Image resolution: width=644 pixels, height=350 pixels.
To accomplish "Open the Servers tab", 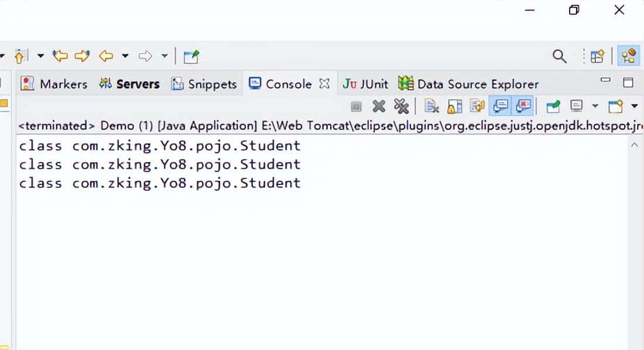I will click(129, 84).
